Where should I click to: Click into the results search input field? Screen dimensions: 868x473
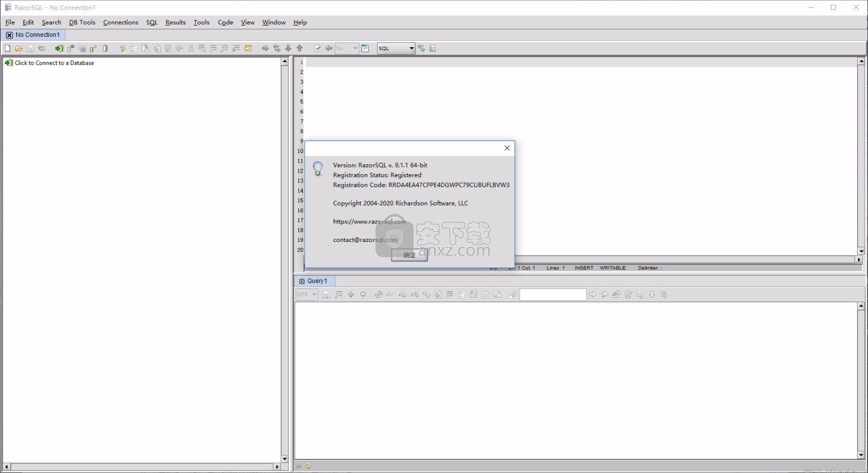tap(553, 295)
